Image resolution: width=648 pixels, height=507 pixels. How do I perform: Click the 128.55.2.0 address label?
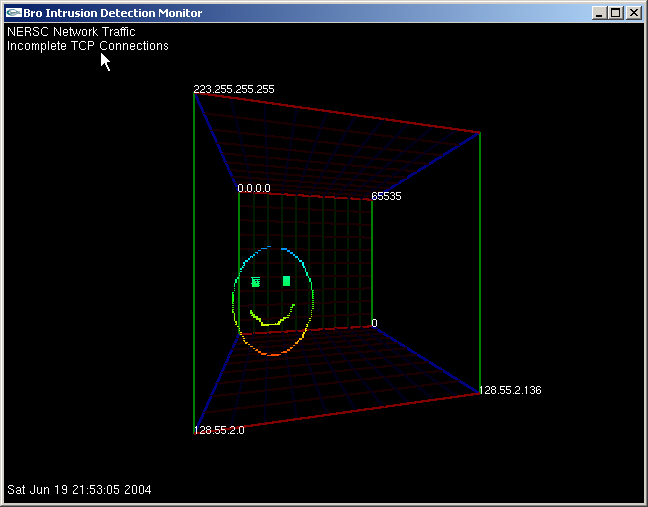(219, 430)
